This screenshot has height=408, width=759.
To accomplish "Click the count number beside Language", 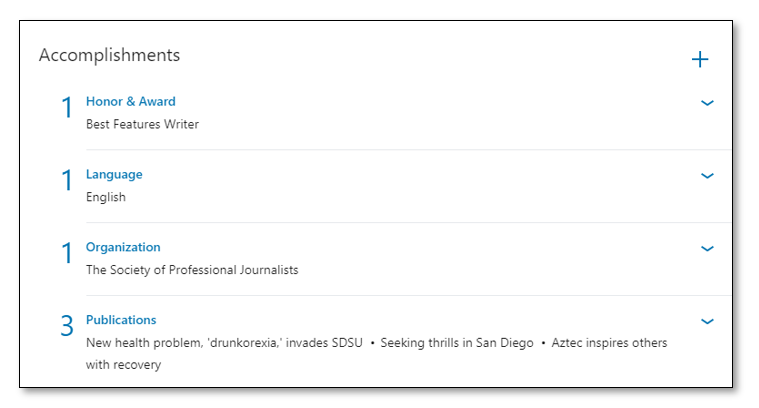I will pyautogui.click(x=67, y=181).
